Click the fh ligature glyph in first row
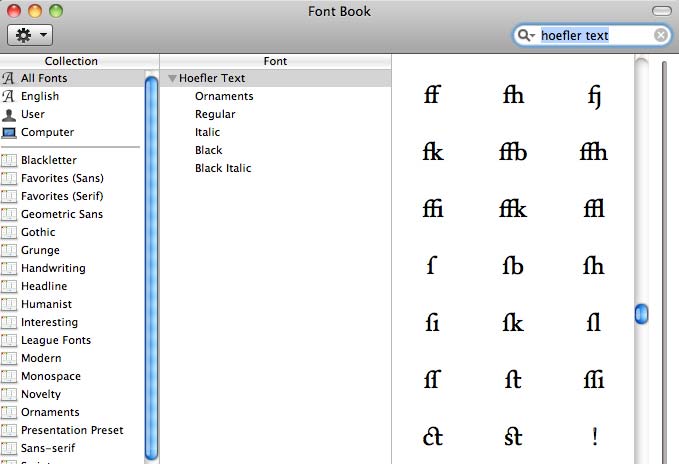 (513, 95)
